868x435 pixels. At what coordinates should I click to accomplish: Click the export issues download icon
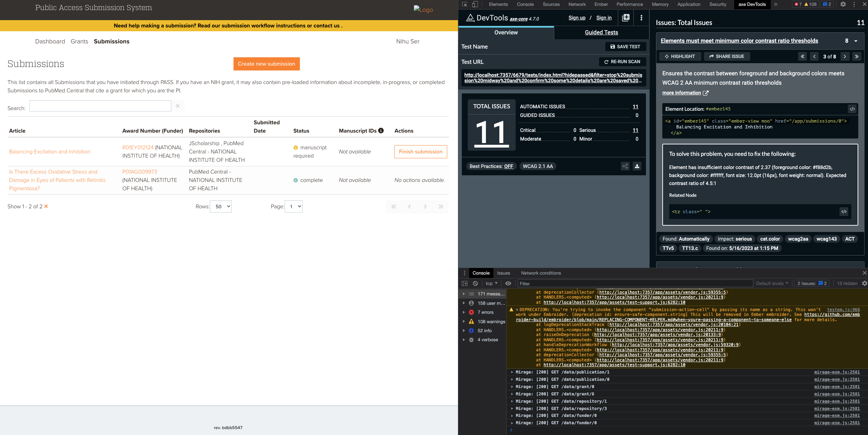coord(636,166)
